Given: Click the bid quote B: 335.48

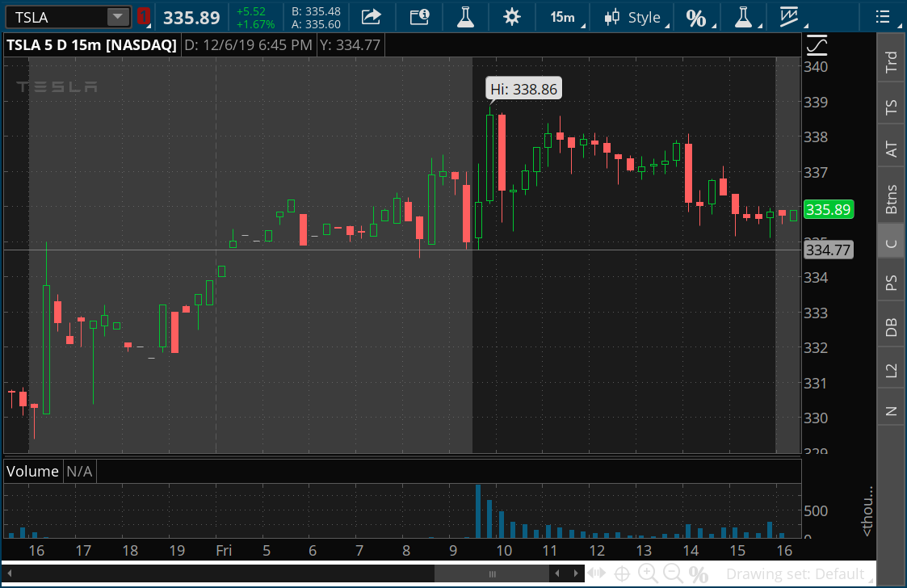Looking at the screenshot, I should (316, 11).
